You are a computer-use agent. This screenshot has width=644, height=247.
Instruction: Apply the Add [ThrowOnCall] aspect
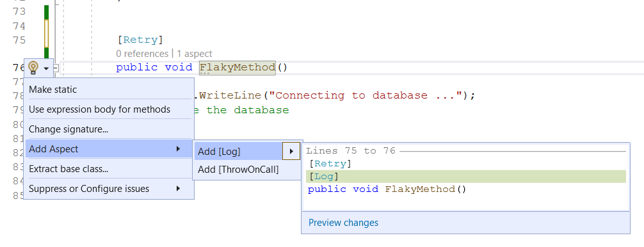pos(238,170)
